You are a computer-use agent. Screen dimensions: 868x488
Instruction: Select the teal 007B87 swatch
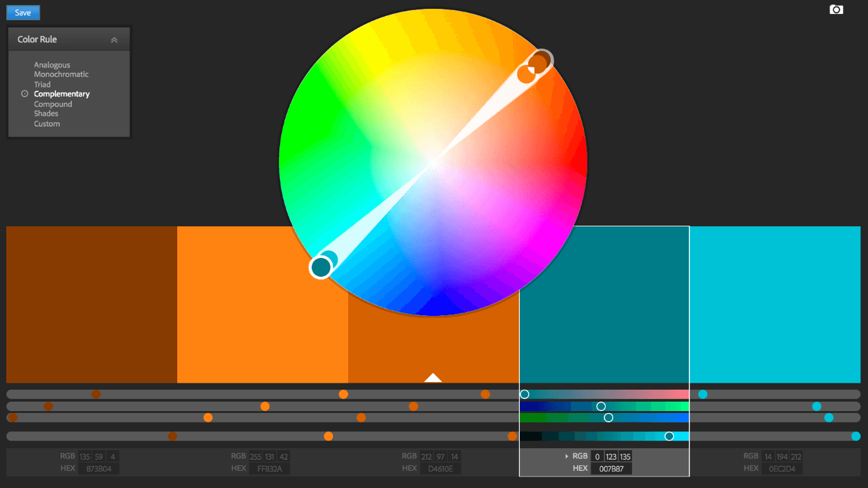tap(604, 305)
